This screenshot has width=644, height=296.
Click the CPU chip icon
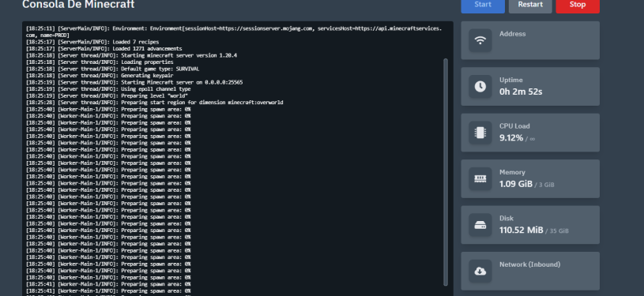click(x=480, y=133)
